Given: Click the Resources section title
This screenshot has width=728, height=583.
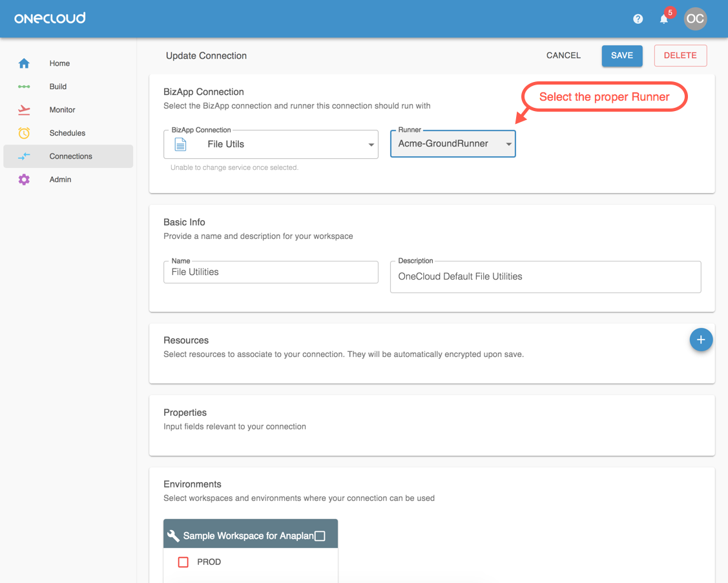Looking at the screenshot, I should 186,340.
